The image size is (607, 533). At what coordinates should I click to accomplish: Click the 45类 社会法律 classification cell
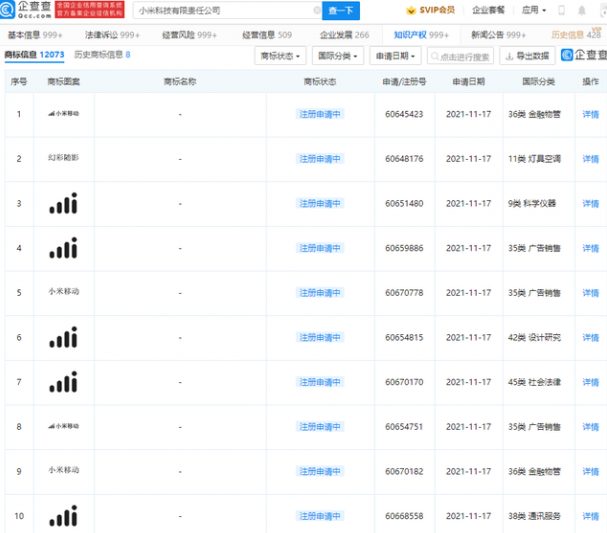[534, 382]
